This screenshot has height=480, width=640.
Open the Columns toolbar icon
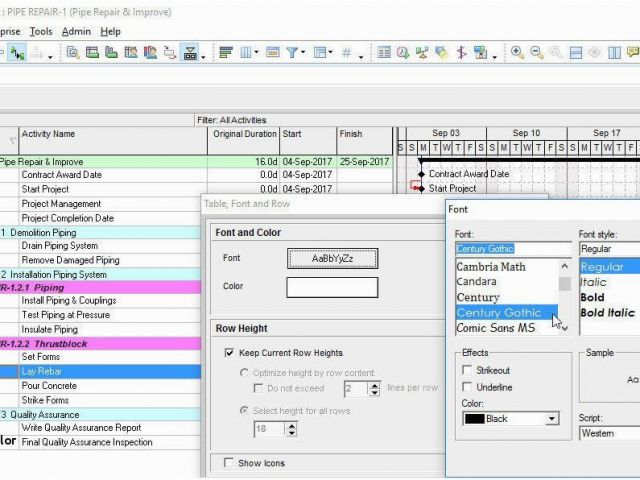pos(246,53)
